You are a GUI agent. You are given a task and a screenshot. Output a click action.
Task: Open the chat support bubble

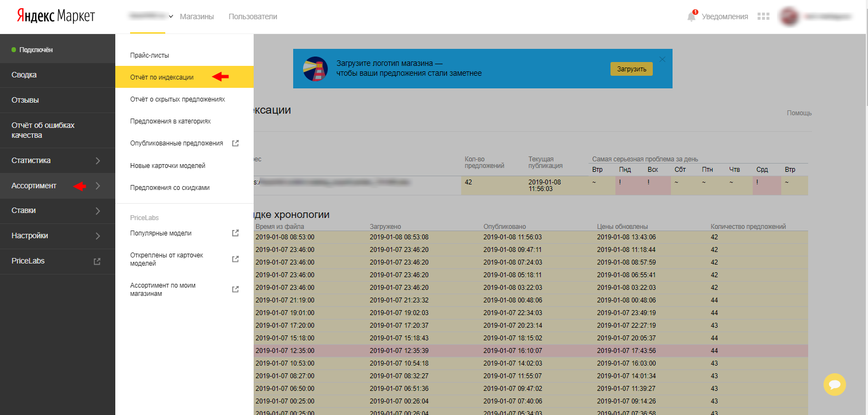(835, 384)
